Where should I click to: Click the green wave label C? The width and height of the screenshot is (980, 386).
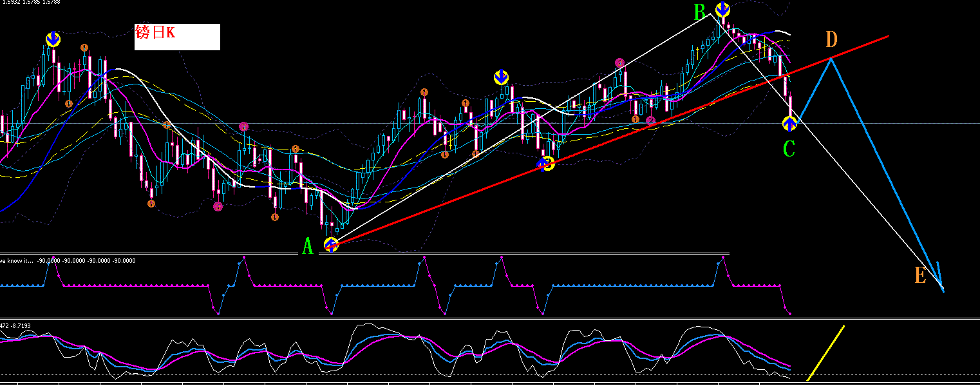click(789, 149)
